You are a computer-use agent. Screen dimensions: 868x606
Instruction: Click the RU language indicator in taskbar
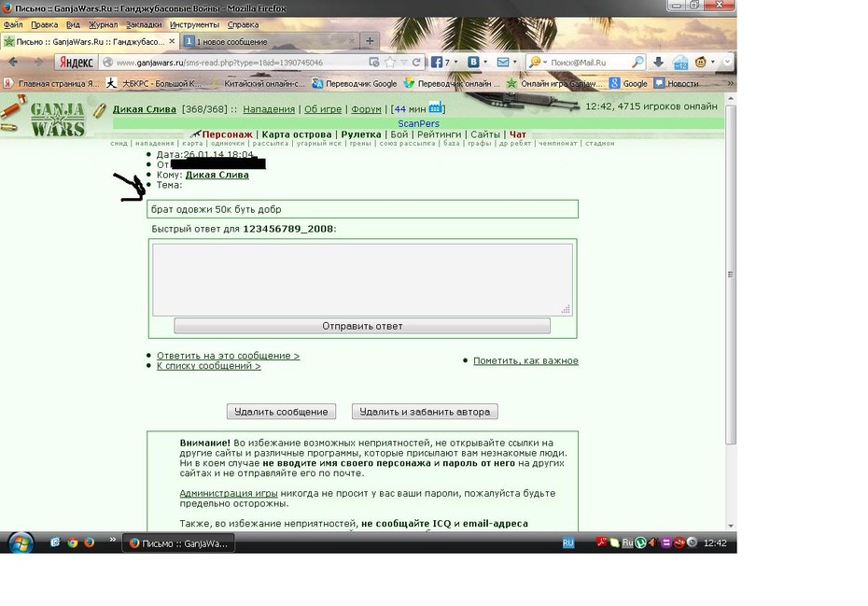pyautogui.click(x=568, y=543)
